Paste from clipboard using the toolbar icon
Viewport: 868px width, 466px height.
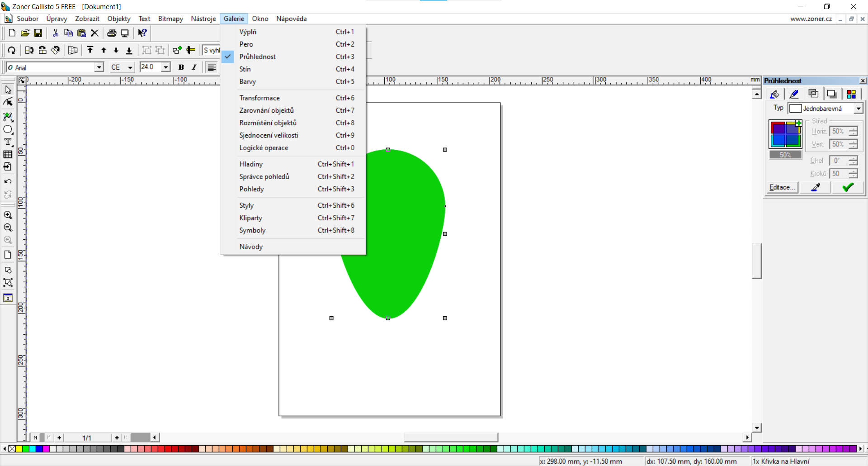(x=81, y=33)
